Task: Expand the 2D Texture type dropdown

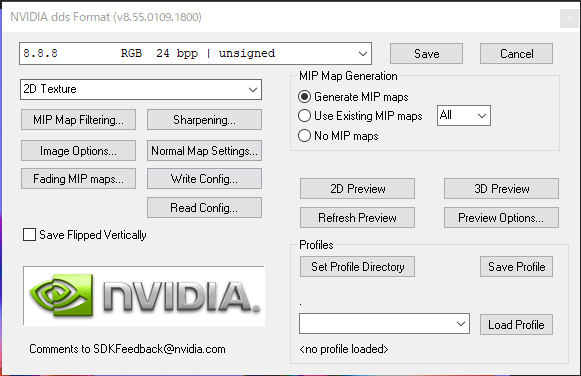Action: (141, 89)
